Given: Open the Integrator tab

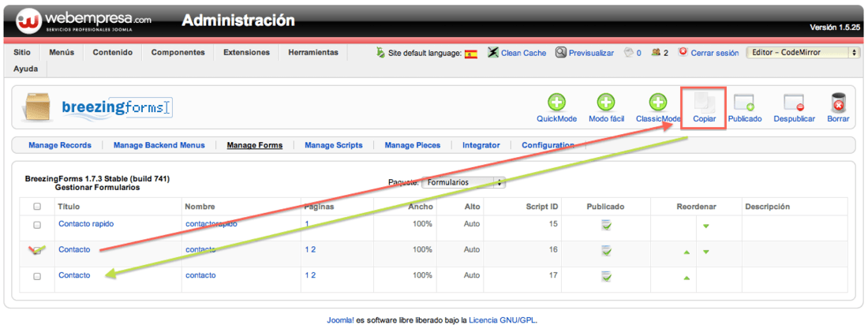Looking at the screenshot, I should (x=481, y=145).
